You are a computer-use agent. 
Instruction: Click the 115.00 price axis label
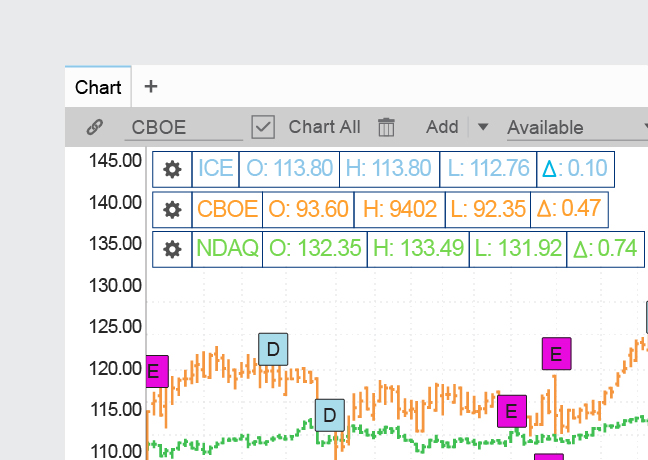pos(116,410)
